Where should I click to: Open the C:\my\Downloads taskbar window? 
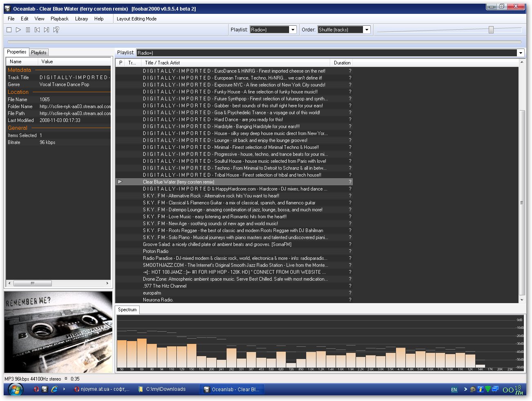166,389
